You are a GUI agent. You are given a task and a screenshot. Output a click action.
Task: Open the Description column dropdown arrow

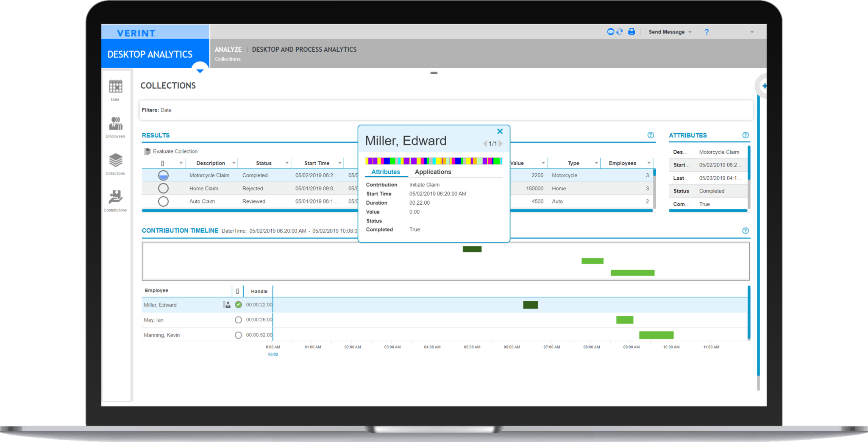coord(234,163)
